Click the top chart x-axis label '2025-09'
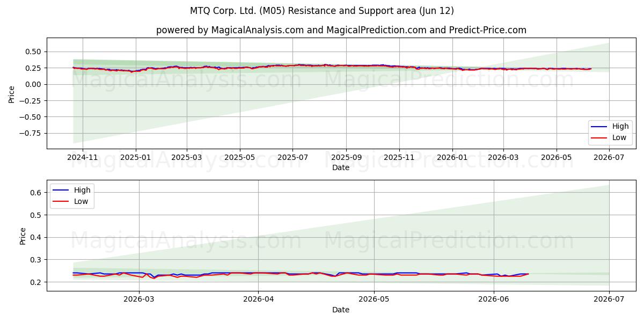 click(346, 157)
